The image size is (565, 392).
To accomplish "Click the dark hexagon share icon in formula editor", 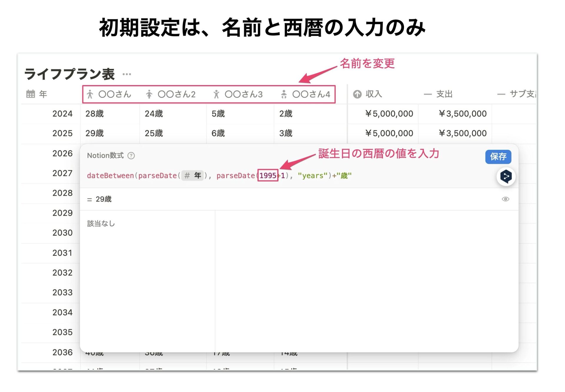I will click(506, 176).
